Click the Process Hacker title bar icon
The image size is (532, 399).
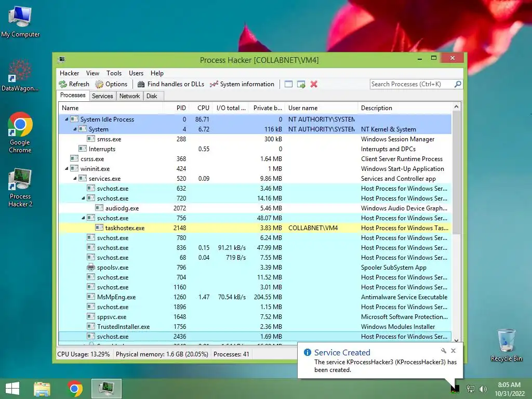click(61, 60)
